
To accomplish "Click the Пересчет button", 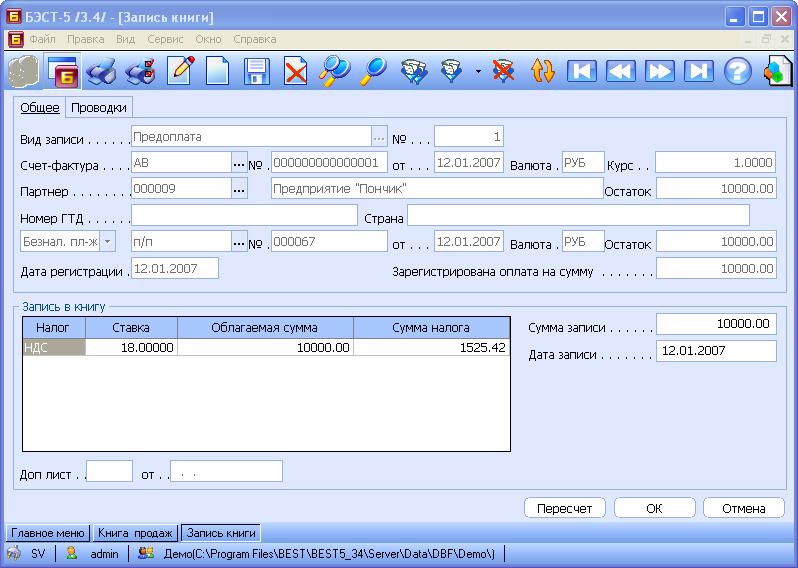I will [564, 508].
